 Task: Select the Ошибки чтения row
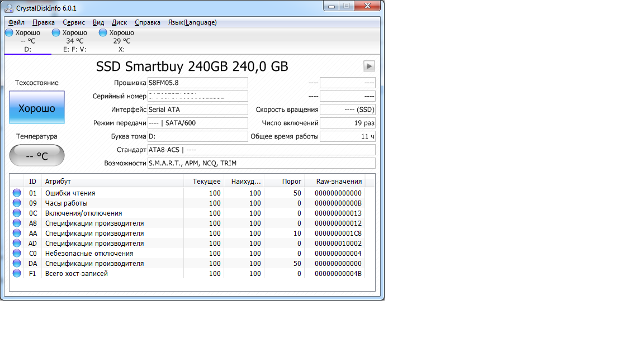pos(187,193)
